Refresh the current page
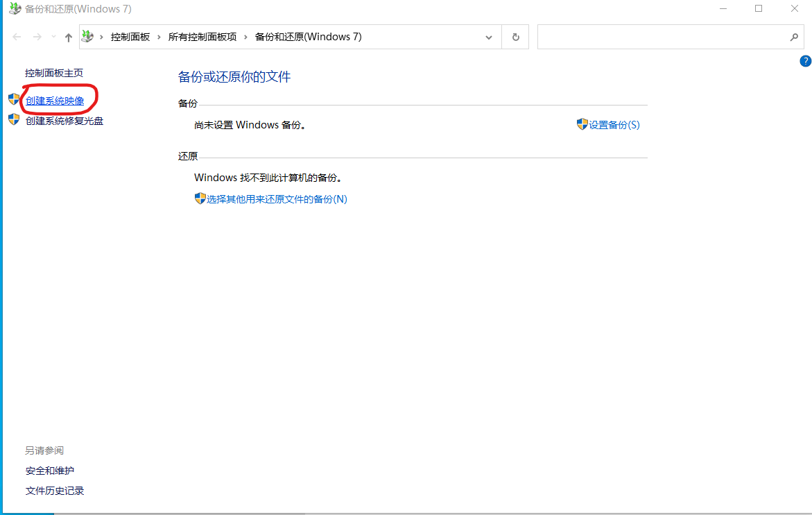Image resolution: width=812 pixels, height=515 pixels. pos(515,37)
